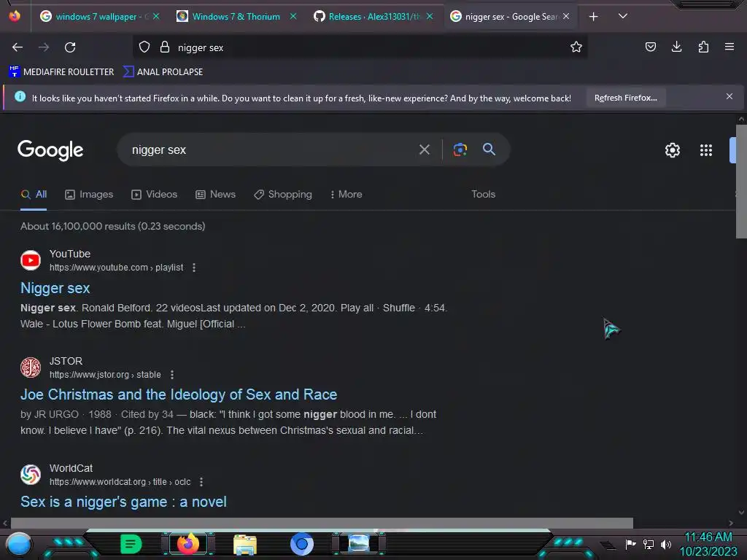Open three-dot menu for WorldCat result
The height and width of the screenshot is (560, 747).
(201, 482)
